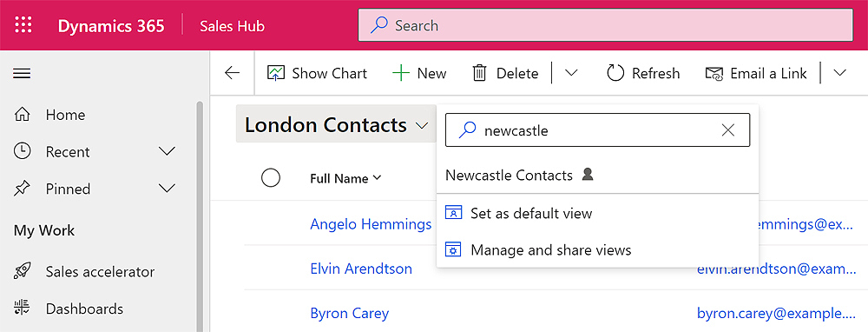Click Pinned label in the sidebar
This screenshot has width=868, height=332.
tap(68, 189)
